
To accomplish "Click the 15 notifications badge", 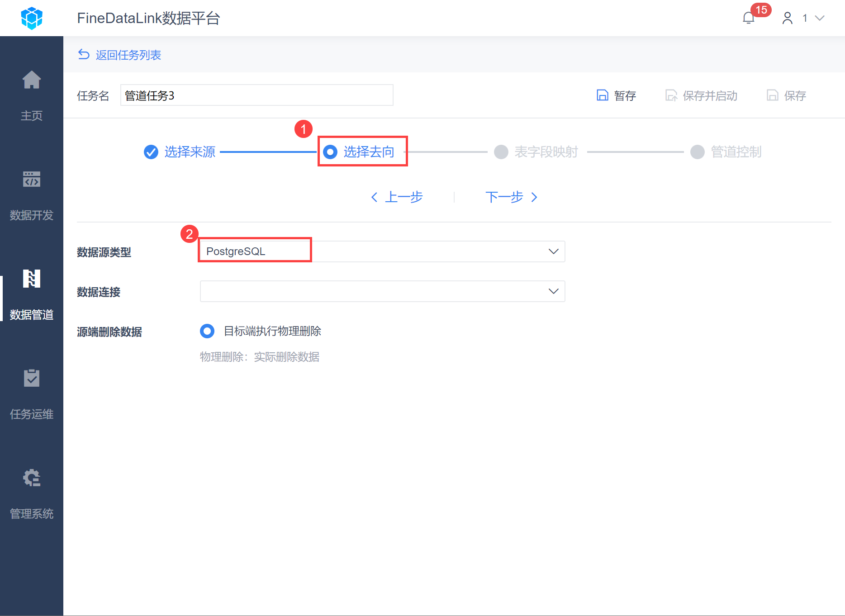I will (x=761, y=10).
